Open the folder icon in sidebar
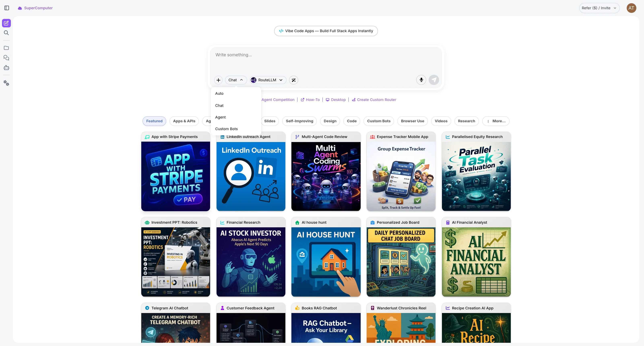Image resolution: width=644 pixels, height=346 pixels. click(6, 48)
